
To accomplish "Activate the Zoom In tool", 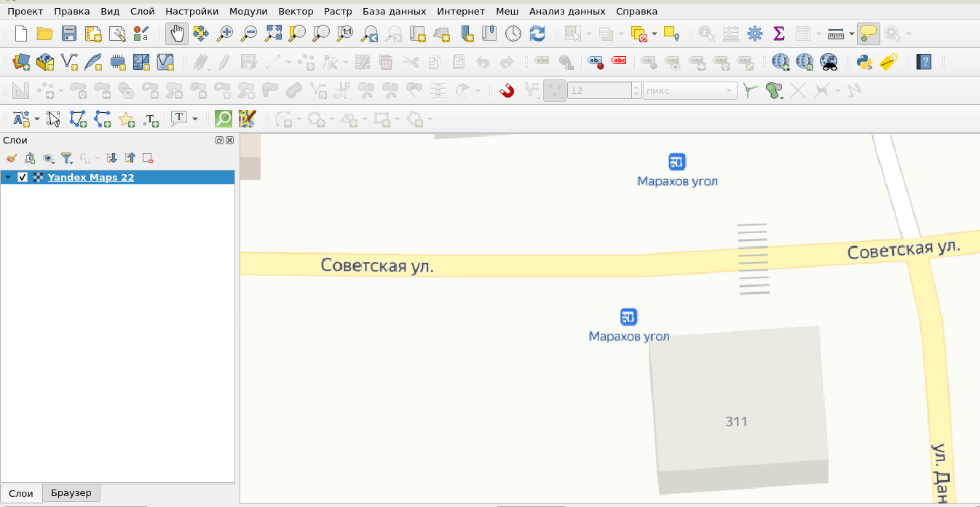I will pos(225,34).
